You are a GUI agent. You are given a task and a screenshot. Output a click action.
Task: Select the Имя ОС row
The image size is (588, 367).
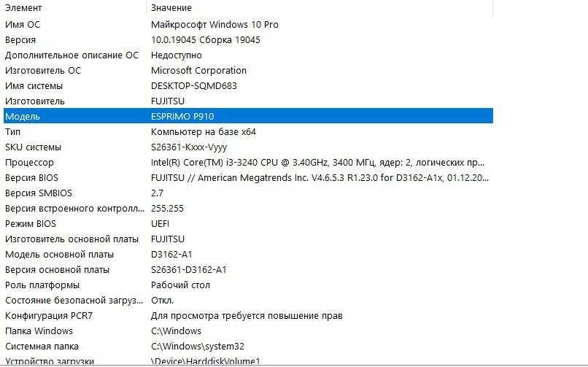(248, 24)
